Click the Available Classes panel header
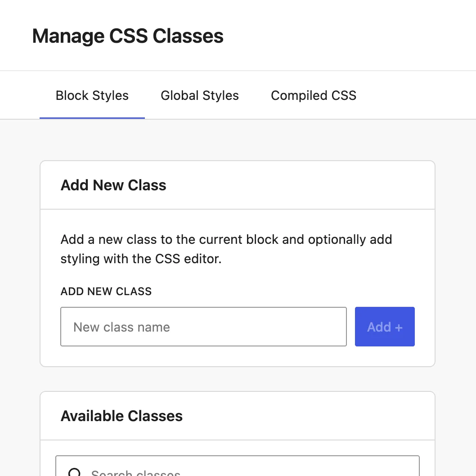 [121, 416]
